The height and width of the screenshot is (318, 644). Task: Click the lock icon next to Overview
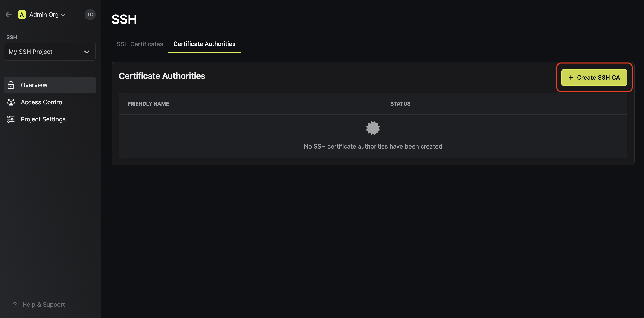11,85
